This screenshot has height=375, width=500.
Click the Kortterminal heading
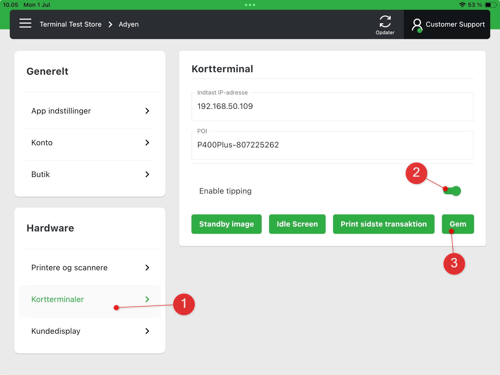(x=222, y=69)
